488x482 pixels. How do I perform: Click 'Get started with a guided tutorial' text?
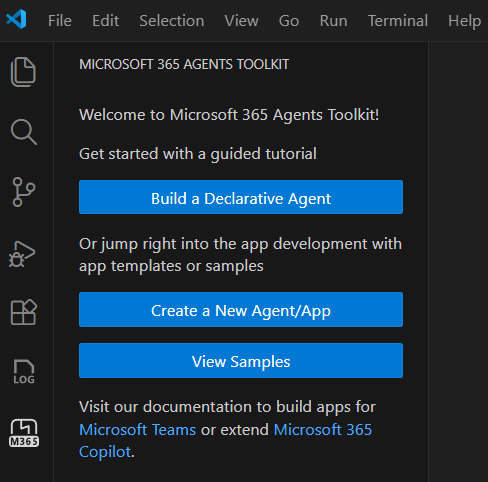[x=198, y=154]
